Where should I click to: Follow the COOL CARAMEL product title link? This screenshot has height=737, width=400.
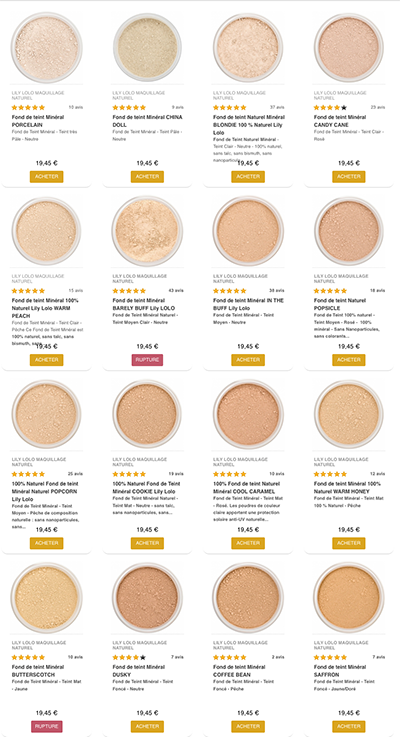[x=247, y=487]
